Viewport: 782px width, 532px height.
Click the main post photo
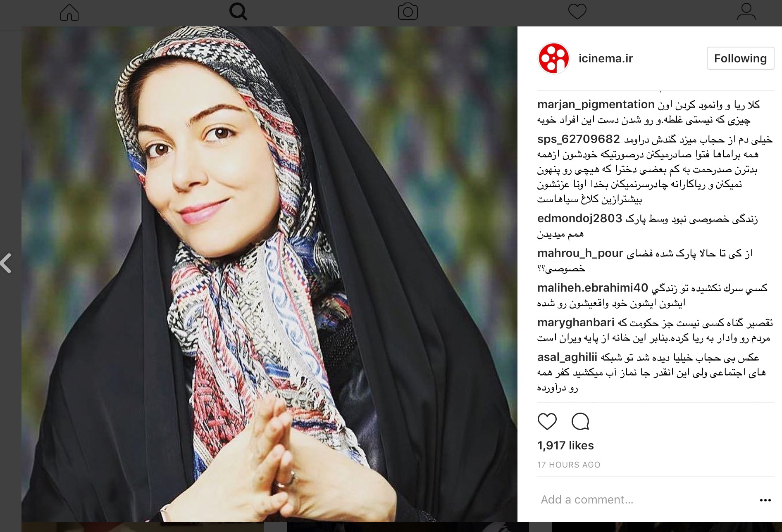point(269,274)
